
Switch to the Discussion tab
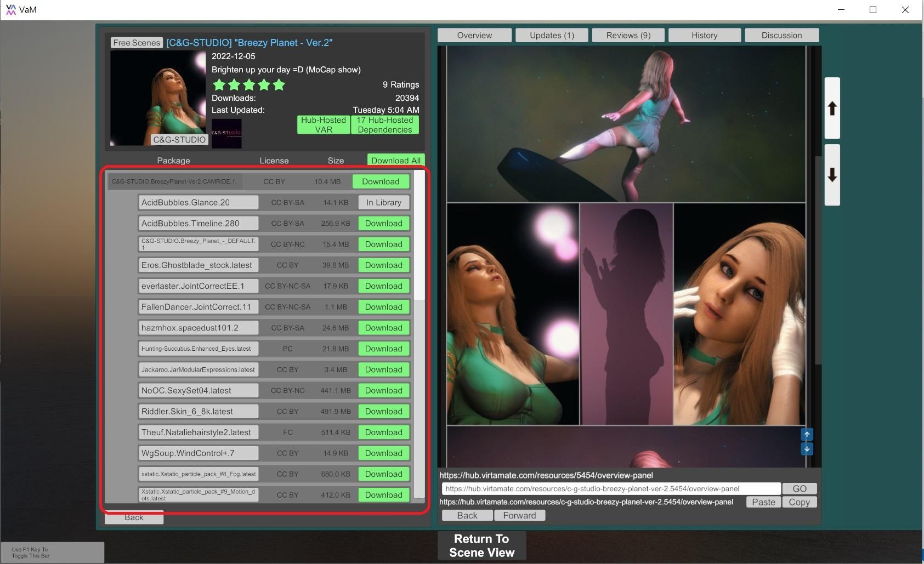pyautogui.click(x=781, y=35)
